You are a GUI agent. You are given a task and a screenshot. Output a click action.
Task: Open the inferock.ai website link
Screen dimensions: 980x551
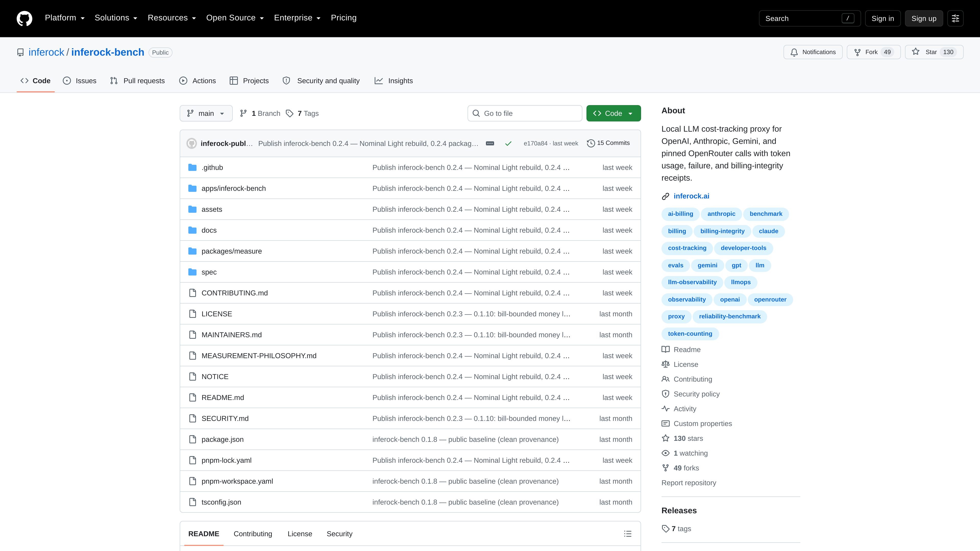coord(691,196)
